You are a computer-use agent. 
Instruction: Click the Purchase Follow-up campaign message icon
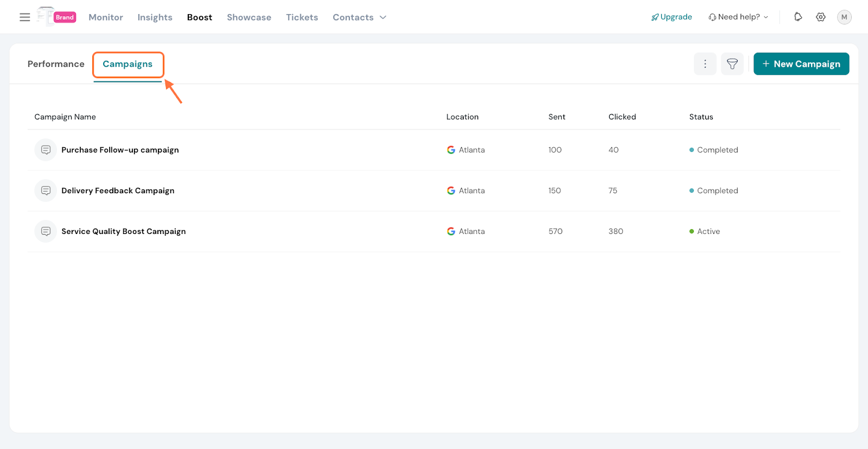tap(46, 150)
